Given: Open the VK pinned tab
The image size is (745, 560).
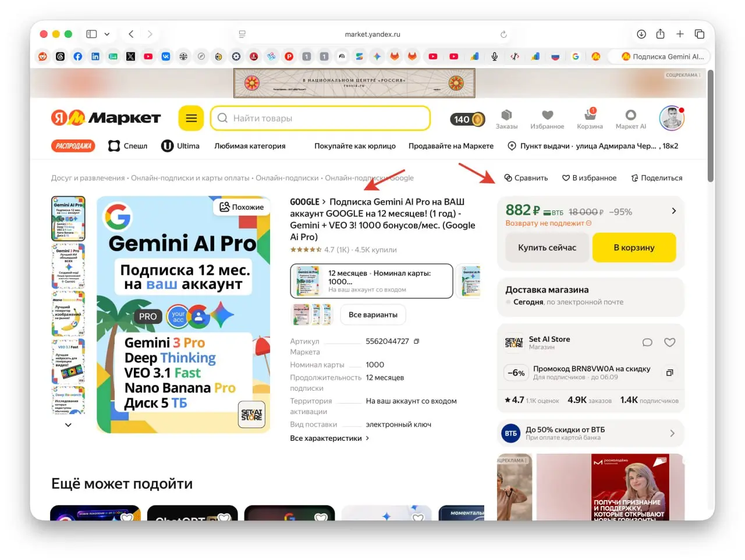Looking at the screenshot, I should point(166,56).
